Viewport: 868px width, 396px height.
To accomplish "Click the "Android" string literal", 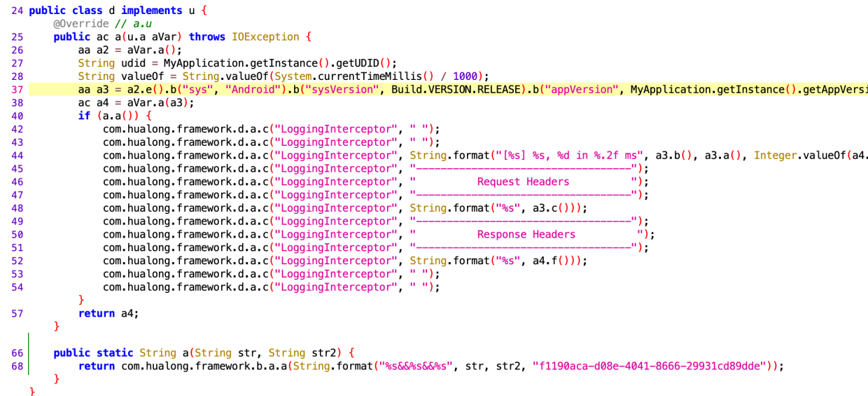I will coord(254,90).
